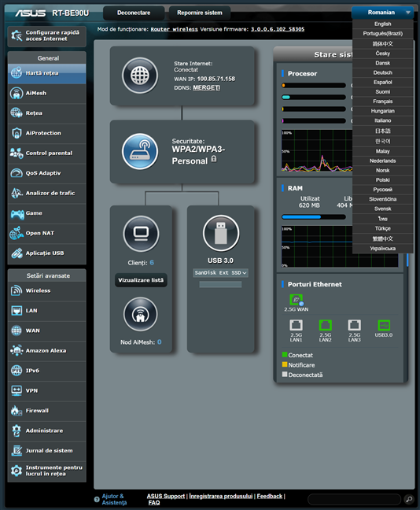420x510 pixels.
Task: Click the RAM usage progress bar
Action: pyautogui.click(x=313, y=217)
